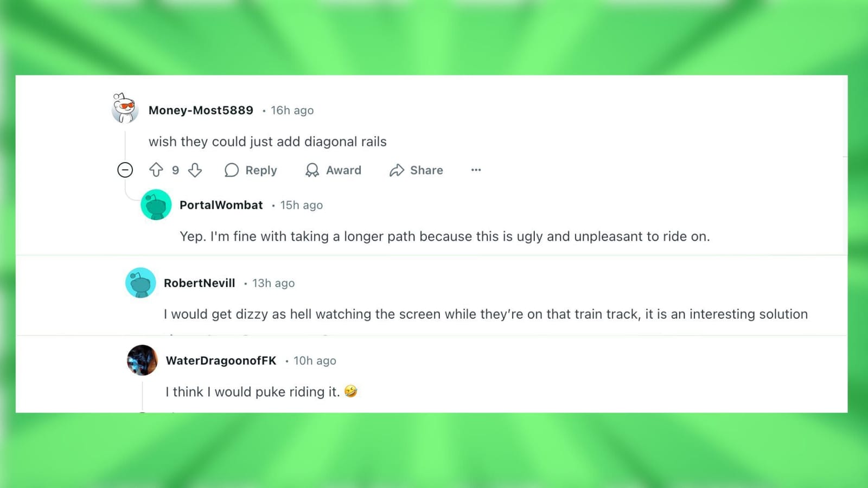868x488 pixels.
Task: Open the comment overflow options menu
Action: coord(476,170)
